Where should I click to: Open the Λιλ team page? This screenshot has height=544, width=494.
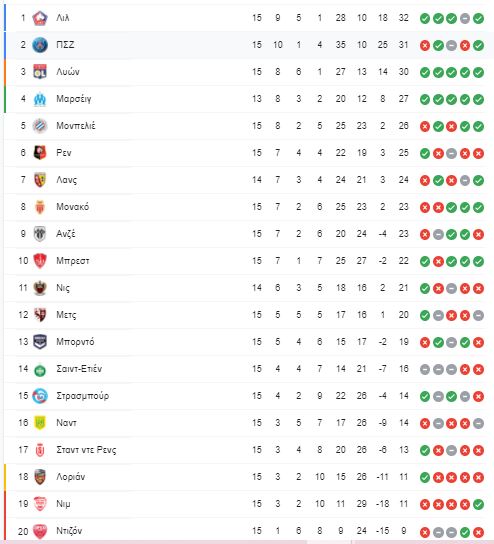tap(63, 18)
